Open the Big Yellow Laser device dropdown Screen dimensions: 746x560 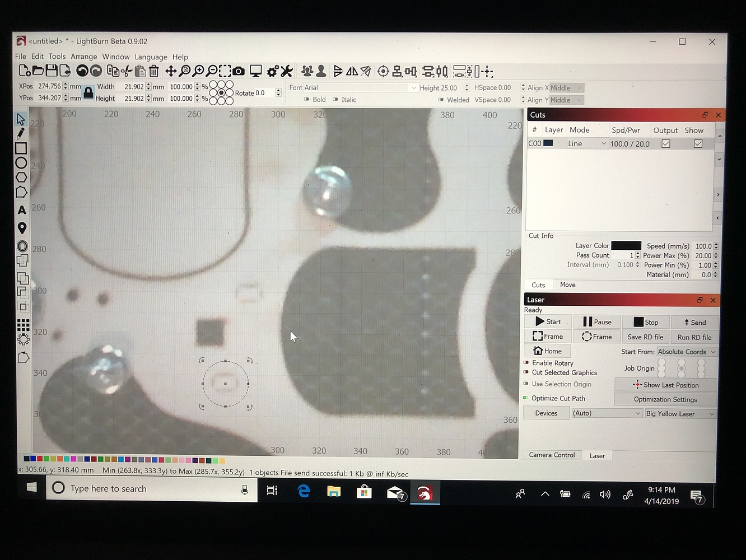click(679, 413)
